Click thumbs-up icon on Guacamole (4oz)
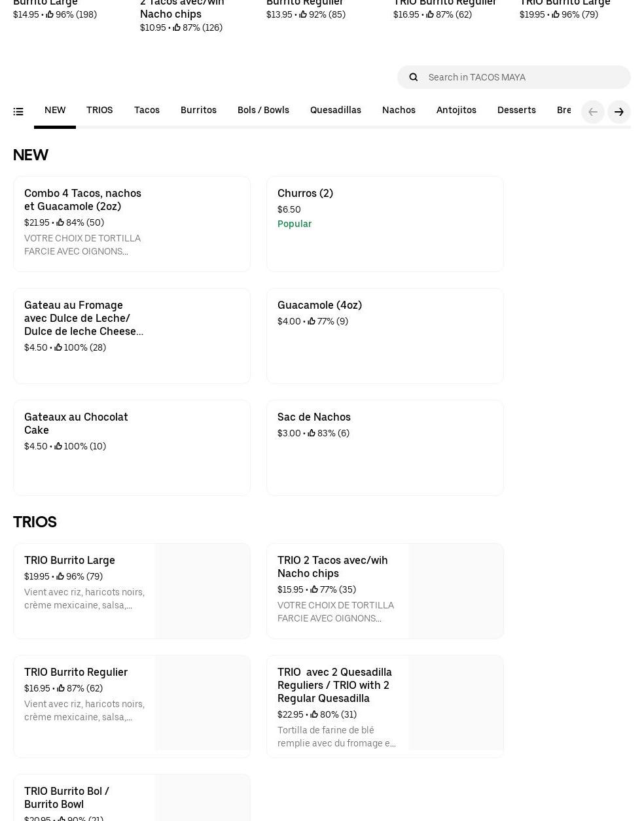 312,322
